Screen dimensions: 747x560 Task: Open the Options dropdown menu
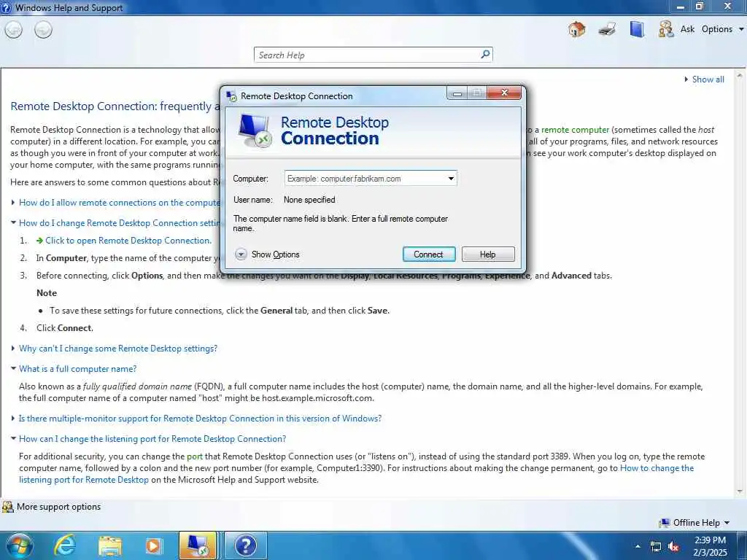(722, 29)
